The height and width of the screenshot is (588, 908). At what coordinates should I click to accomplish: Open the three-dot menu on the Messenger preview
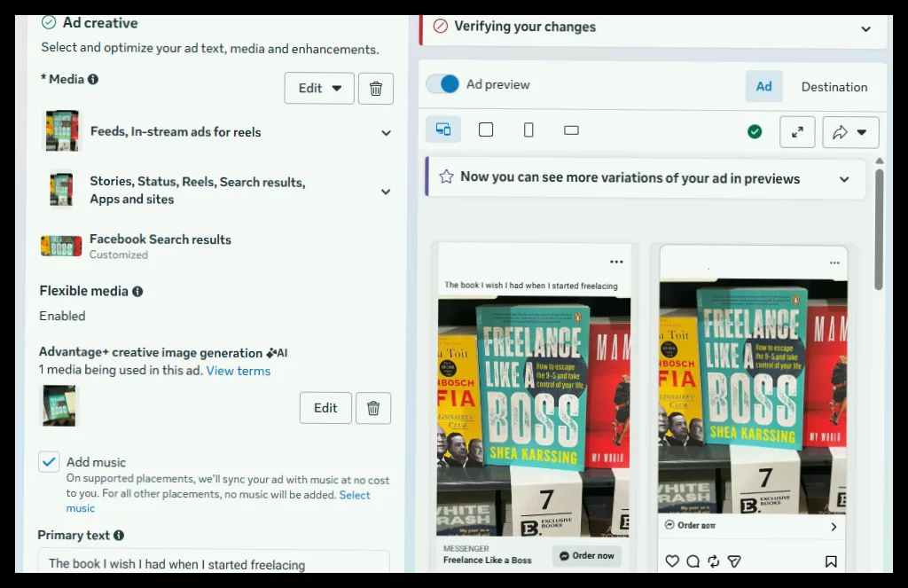click(616, 262)
